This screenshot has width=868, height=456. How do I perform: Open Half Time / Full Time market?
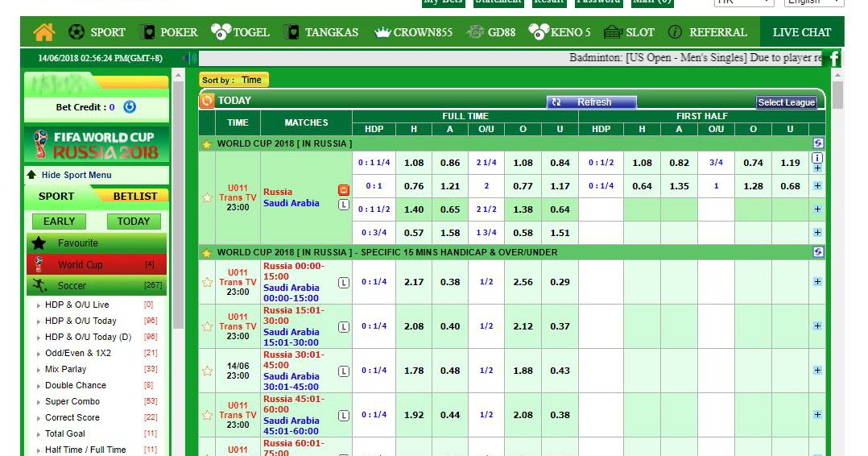(85, 450)
